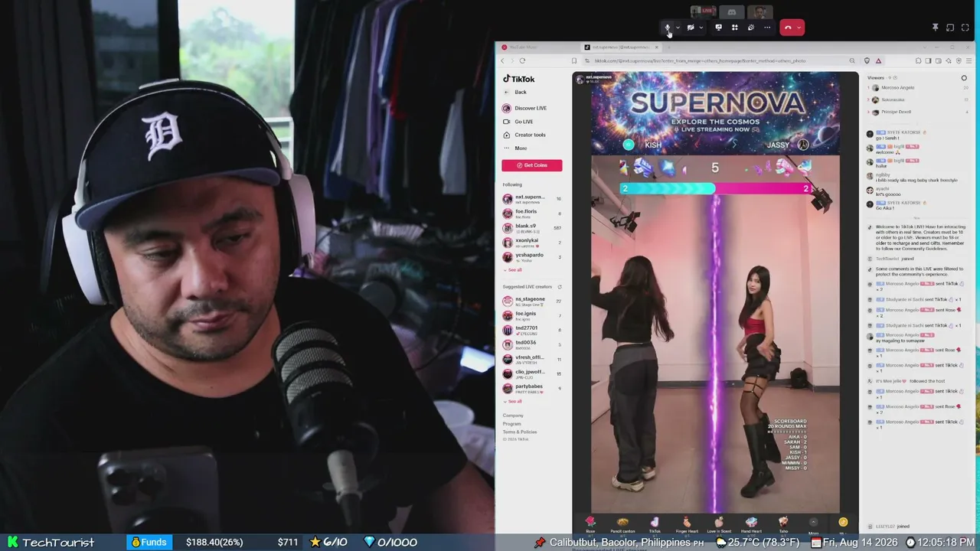Send the Rose gift

590,524
